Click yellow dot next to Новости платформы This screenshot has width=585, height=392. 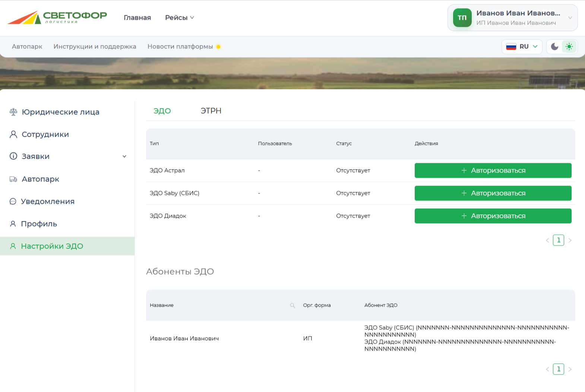218,47
